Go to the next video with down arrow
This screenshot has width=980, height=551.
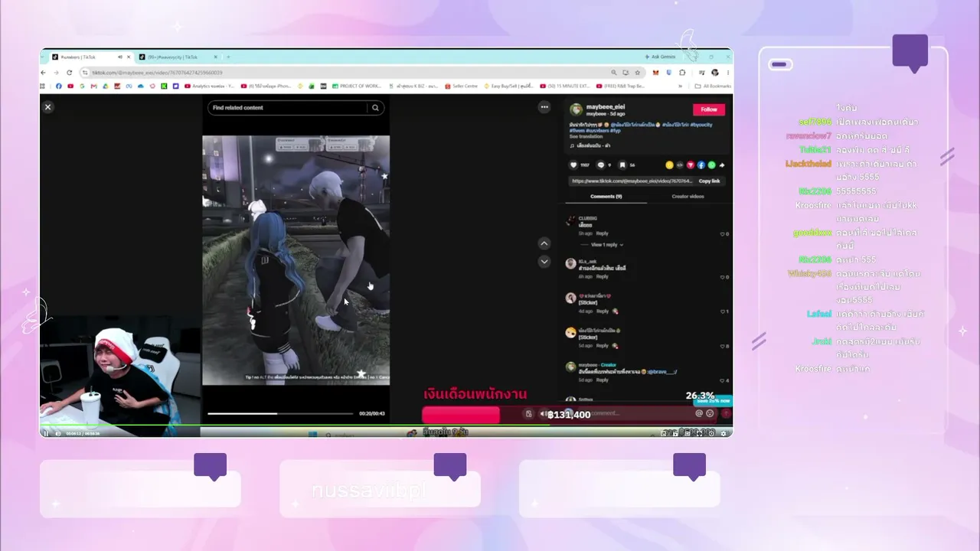(x=544, y=262)
